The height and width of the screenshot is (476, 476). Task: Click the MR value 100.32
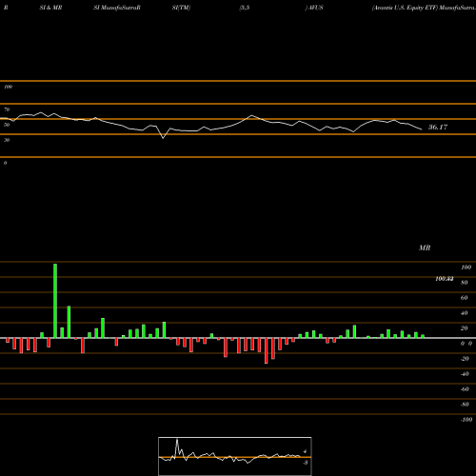tap(445, 279)
